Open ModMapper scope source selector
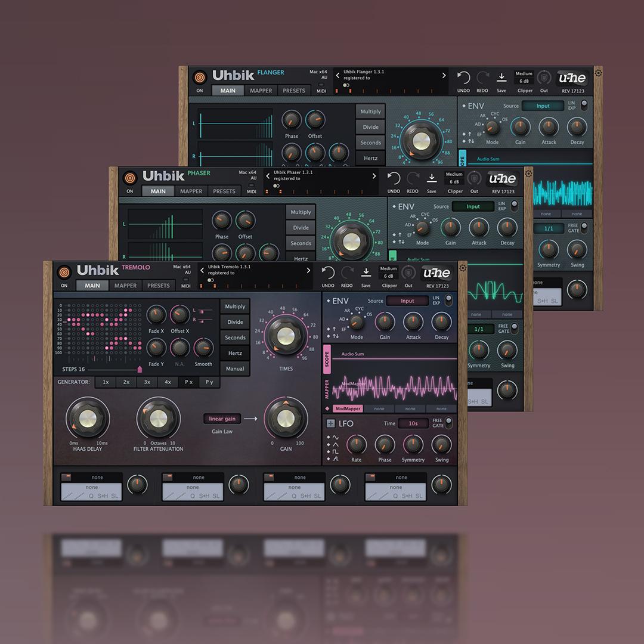Screen dimensions: 644x644 [x=348, y=408]
